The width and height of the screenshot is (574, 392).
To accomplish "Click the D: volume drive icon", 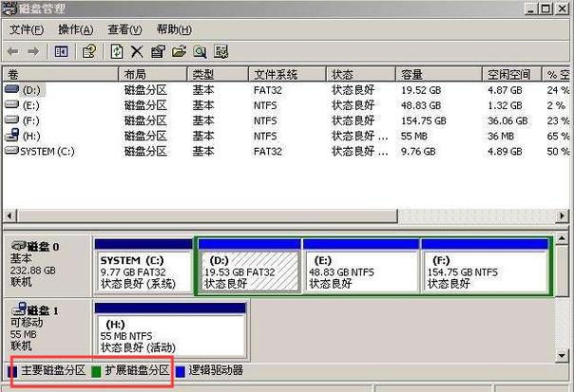I will point(11,89).
